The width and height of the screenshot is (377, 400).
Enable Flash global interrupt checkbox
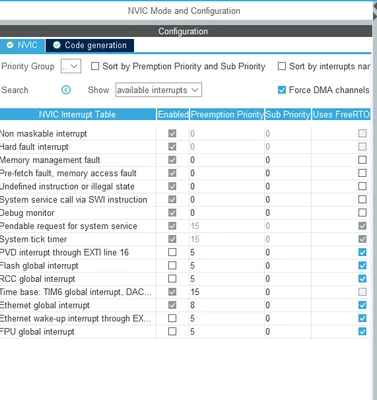[x=172, y=266]
